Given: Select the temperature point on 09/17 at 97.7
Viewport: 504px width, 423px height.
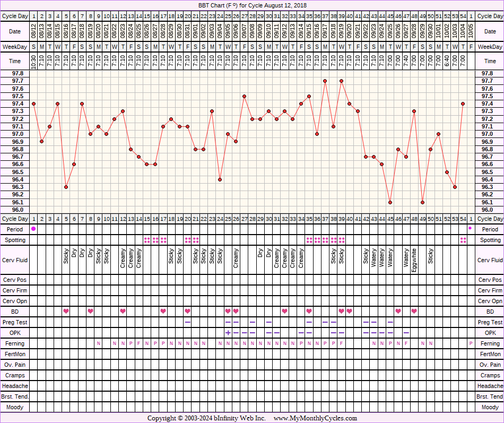Looking at the screenshot, I should [x=325, y=81].
